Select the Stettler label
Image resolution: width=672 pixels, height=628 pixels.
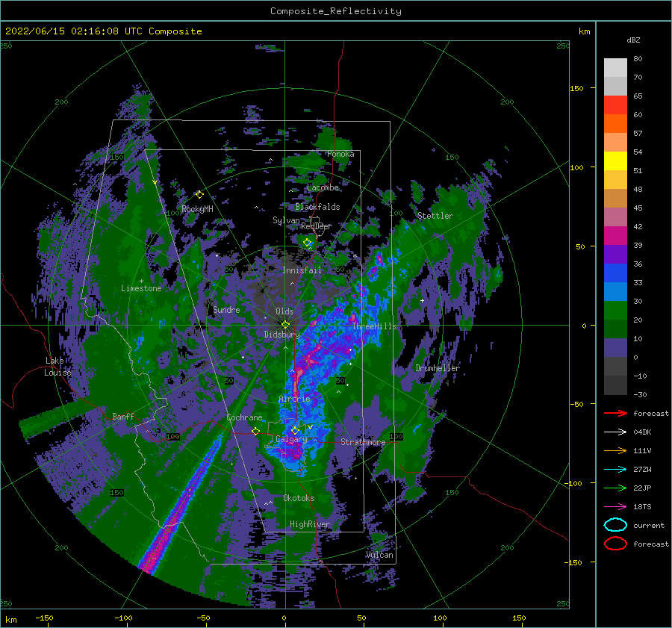(435, 216)
